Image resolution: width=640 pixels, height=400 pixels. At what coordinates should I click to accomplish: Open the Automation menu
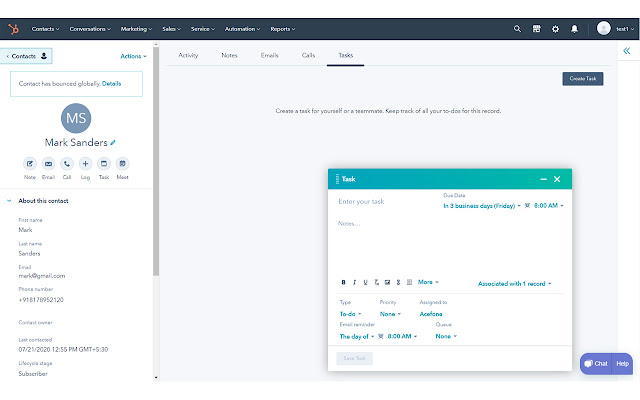[x=242, y=29]
